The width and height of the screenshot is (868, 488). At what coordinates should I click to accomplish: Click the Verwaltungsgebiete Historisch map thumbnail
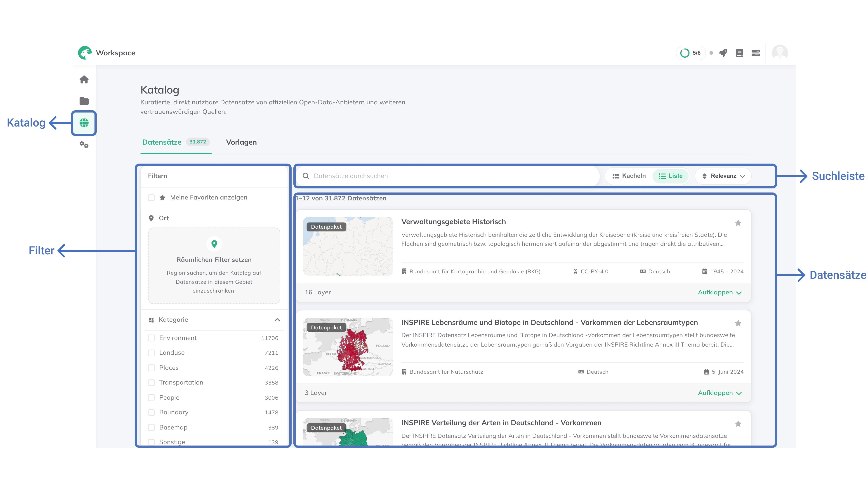coord(348,246)
